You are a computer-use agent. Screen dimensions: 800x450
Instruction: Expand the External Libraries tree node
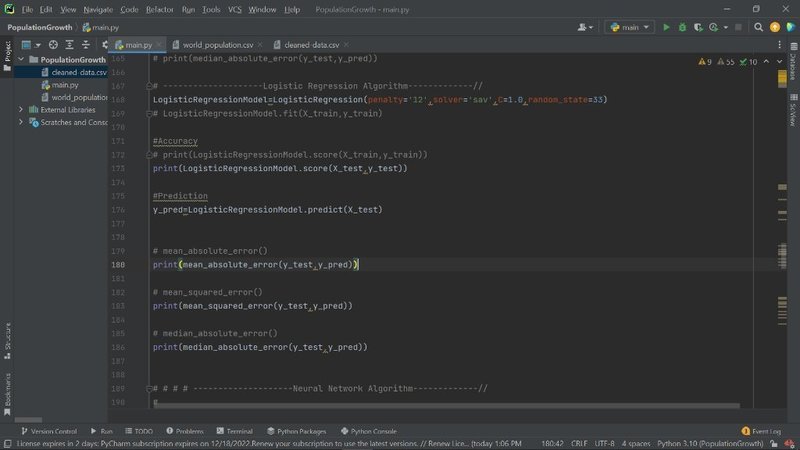(x=22, y=110)
